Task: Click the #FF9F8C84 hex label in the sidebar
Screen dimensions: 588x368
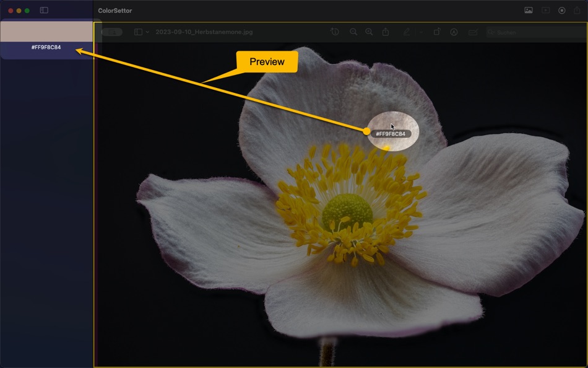Action: 46,47
